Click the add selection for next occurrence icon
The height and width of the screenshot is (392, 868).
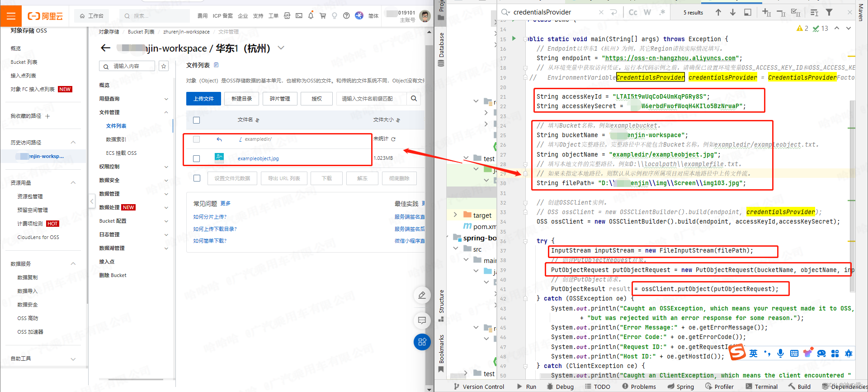tap(766, 12)
